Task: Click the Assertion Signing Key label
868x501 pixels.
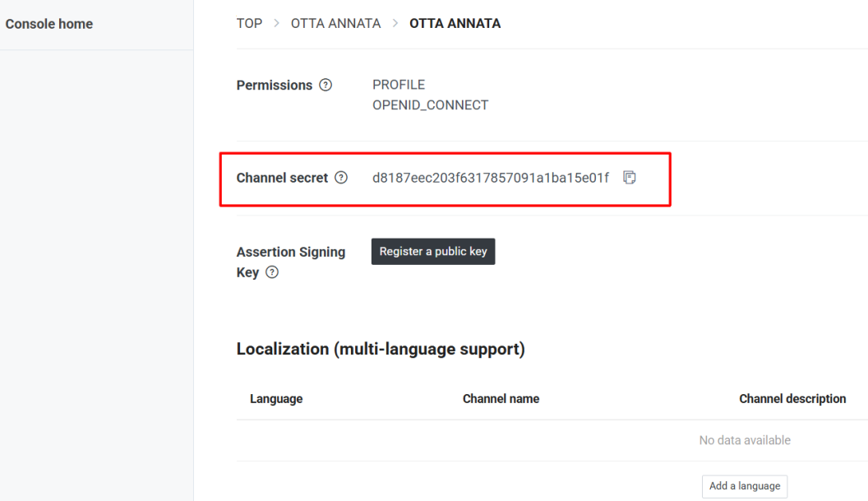Action: point(290,252)
